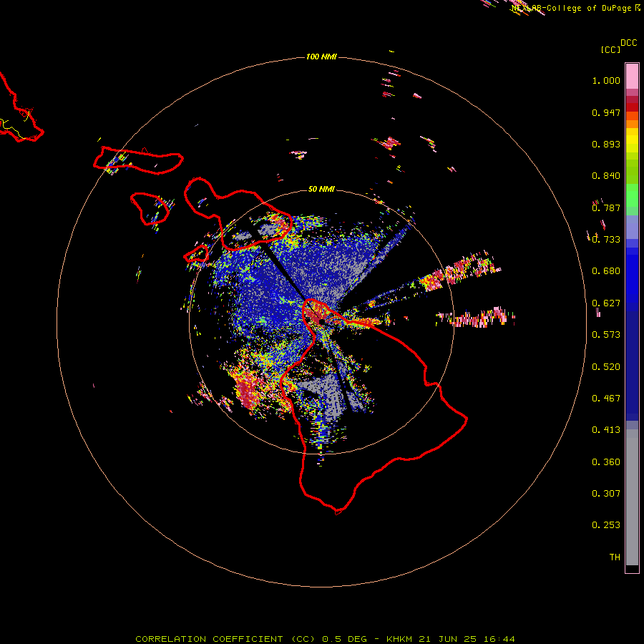Click the 50 NMI range ring label

(x=321, y=189)
